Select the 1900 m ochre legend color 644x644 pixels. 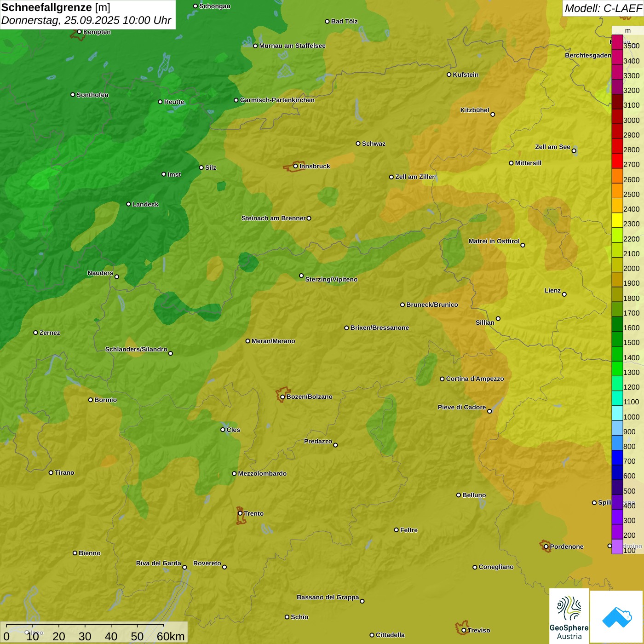(617, 280)
